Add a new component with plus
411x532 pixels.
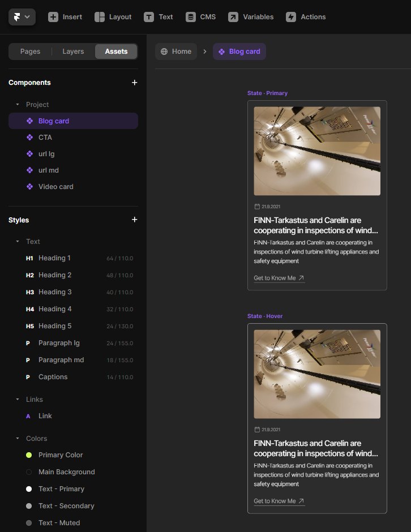click(x=134, y=83)
